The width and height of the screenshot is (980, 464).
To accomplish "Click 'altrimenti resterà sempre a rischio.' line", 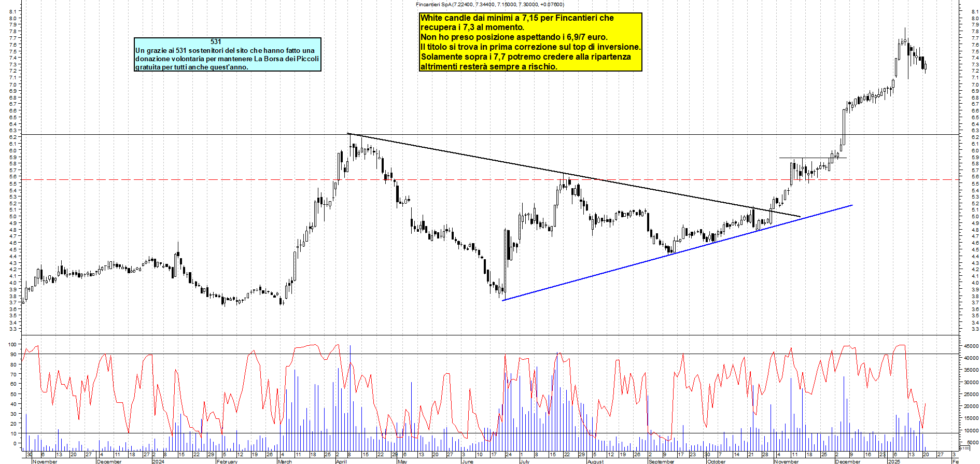I will [x=488, y=66].
